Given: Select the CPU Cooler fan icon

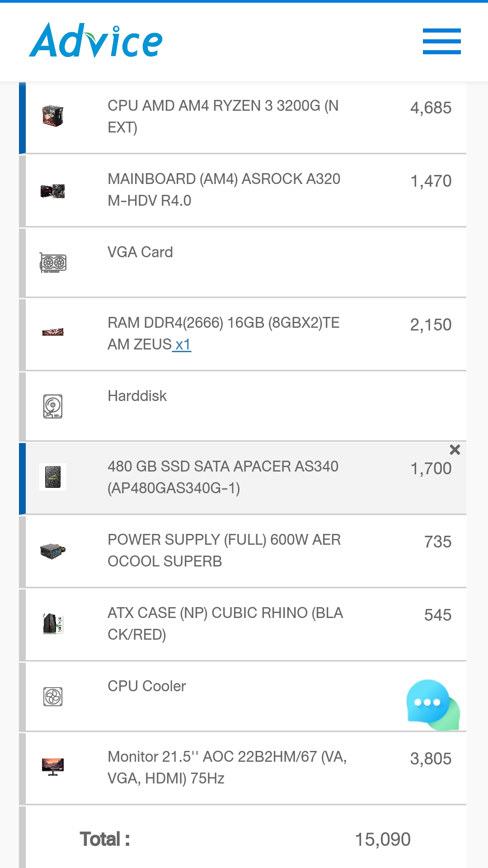Looking at the screenshot, I should [53, 697].
